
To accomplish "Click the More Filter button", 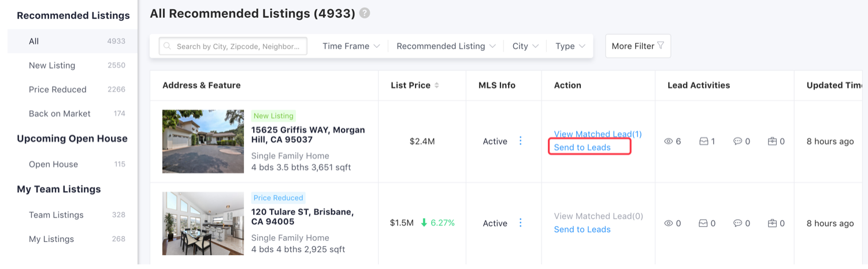I will click(x=637, y=46).
